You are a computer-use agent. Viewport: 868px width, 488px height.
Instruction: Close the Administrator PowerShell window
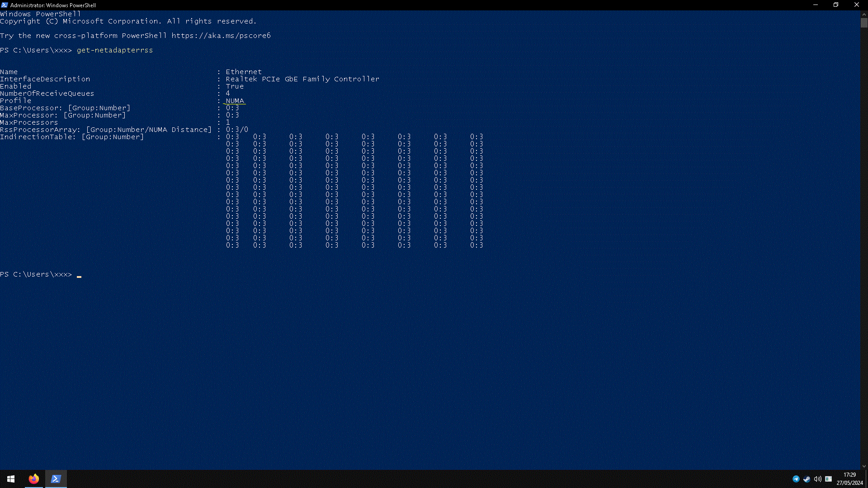(x=857, y=5)
